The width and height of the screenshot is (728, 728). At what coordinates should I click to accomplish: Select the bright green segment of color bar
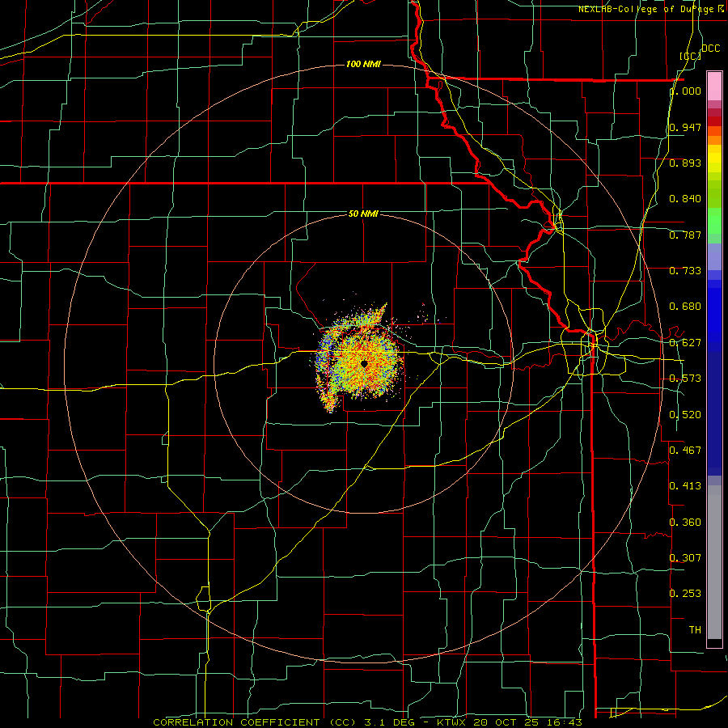click(714, 221)
